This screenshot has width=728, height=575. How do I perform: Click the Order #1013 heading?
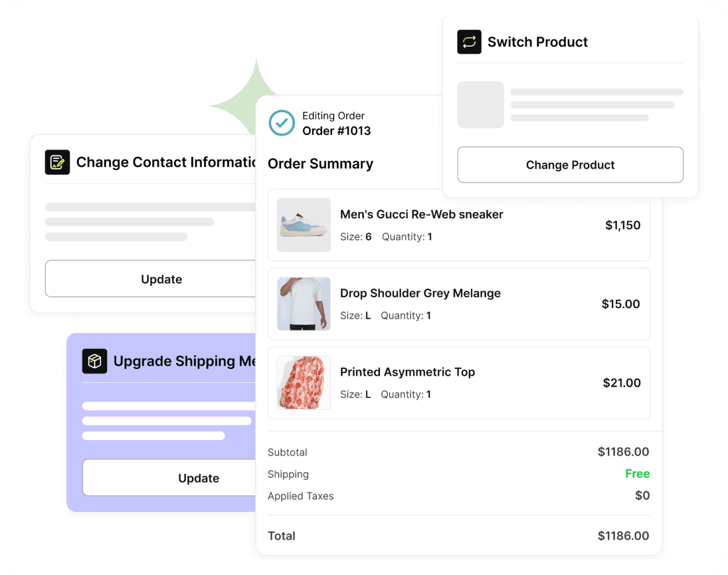click(x=337, y=131)
